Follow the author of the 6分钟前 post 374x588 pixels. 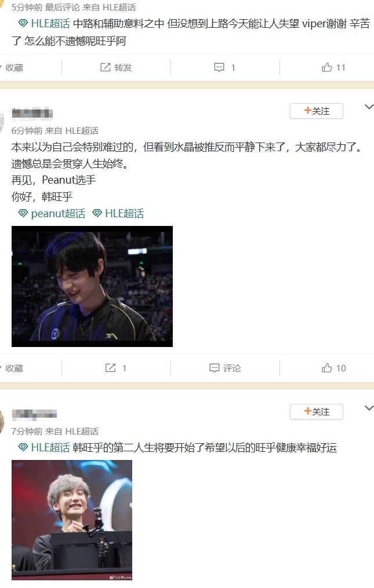click(317, 111)
